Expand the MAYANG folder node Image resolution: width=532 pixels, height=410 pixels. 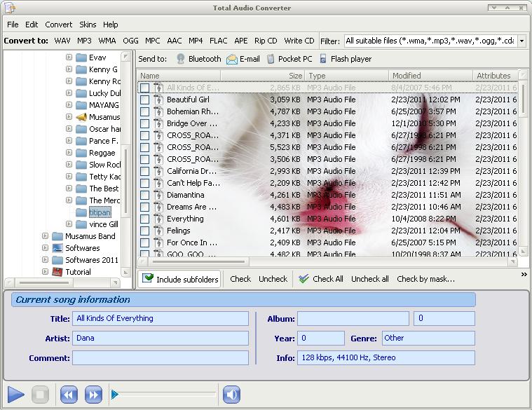coord(69,105)
